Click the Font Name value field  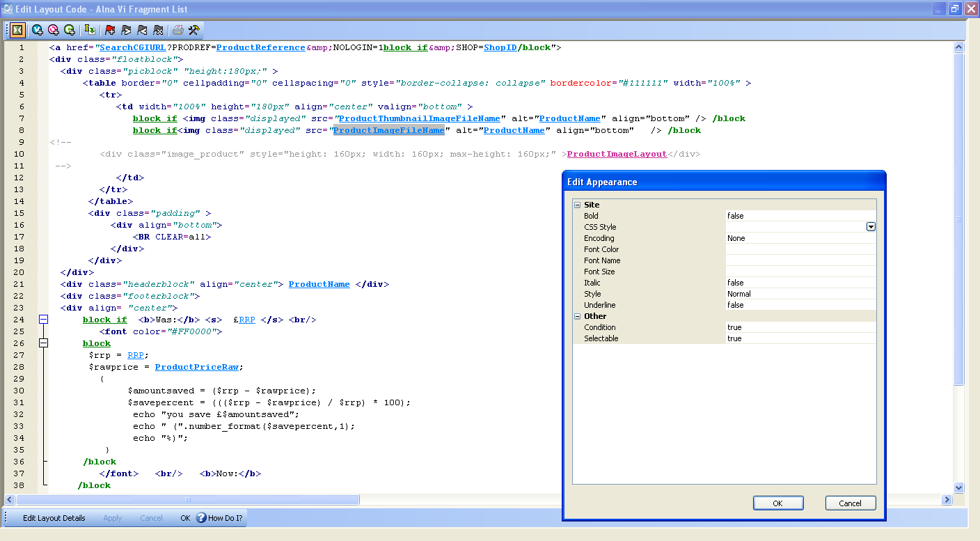(x=800, y=260)
